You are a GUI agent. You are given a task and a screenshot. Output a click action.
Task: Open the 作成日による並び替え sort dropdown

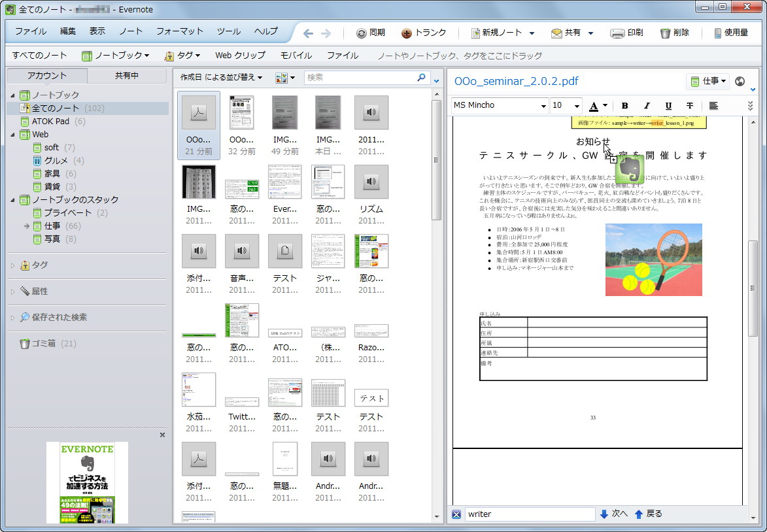click(x=221, y=77)
